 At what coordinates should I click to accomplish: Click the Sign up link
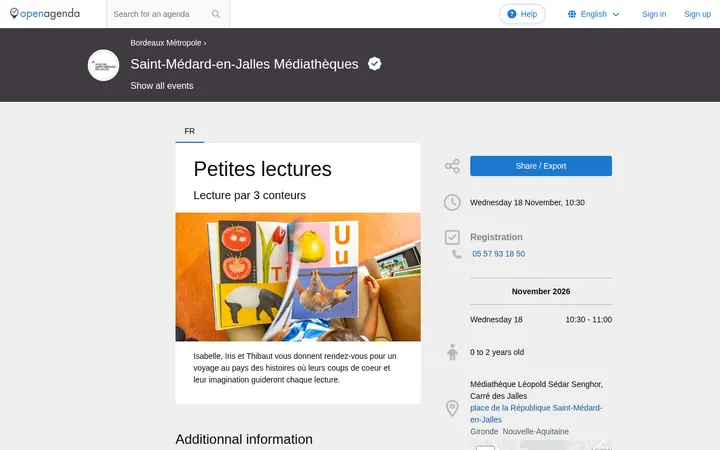tap(697, 14)
